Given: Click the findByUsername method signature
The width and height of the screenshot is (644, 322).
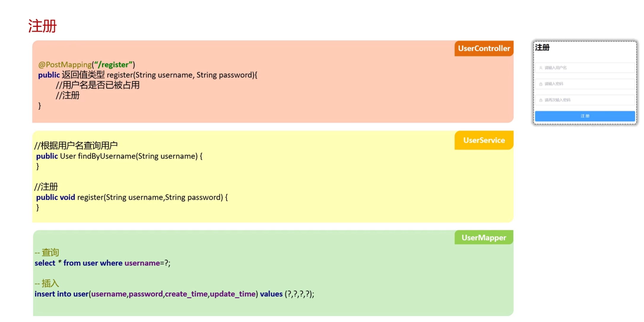Looking at the screenshot, I should click(x=119, y=156).
